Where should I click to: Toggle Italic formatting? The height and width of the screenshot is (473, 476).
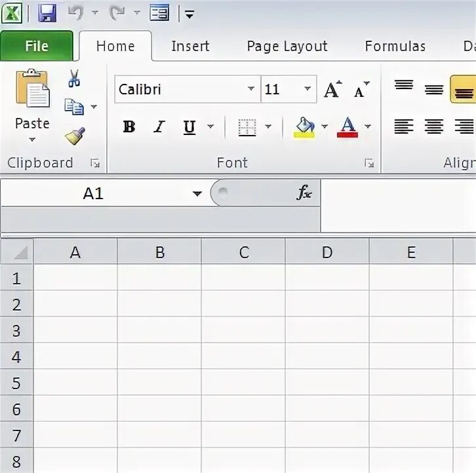click(159, 127)
